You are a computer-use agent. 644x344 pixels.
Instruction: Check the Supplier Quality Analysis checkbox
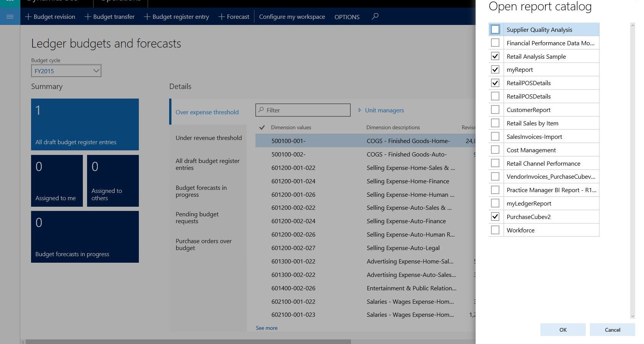[495, 30]
